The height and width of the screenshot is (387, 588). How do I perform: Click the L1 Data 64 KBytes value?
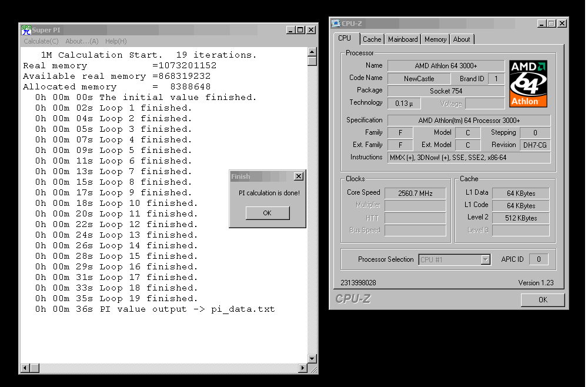coord(521,193)
